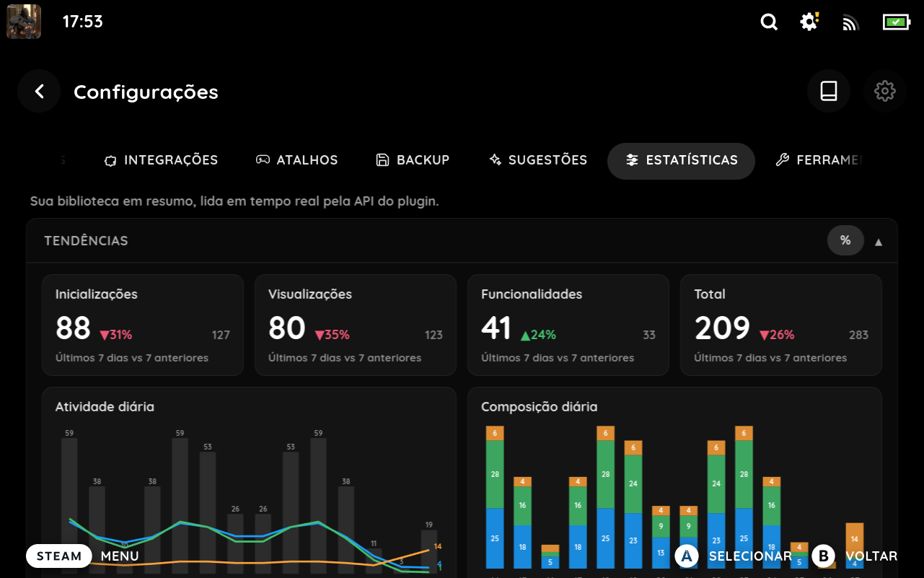Select the Total stat card
The width and height of the screenshot is (924, 578).
pos(781,325)
